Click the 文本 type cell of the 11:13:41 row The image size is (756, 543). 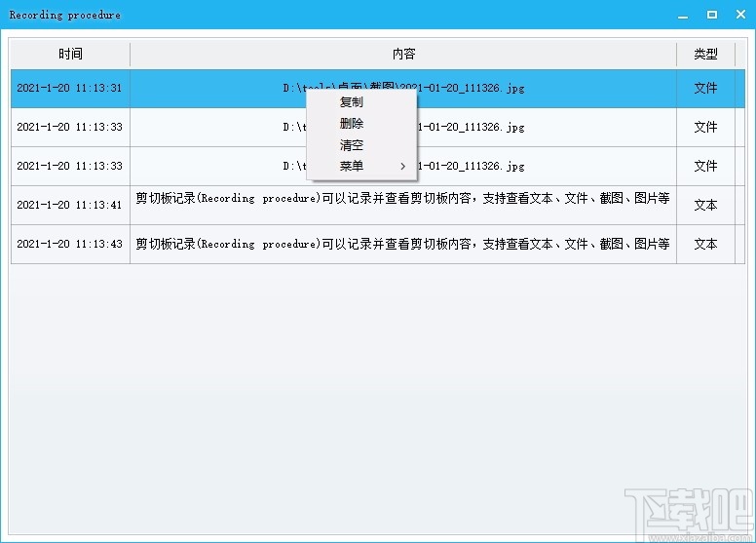coord(706,205)
